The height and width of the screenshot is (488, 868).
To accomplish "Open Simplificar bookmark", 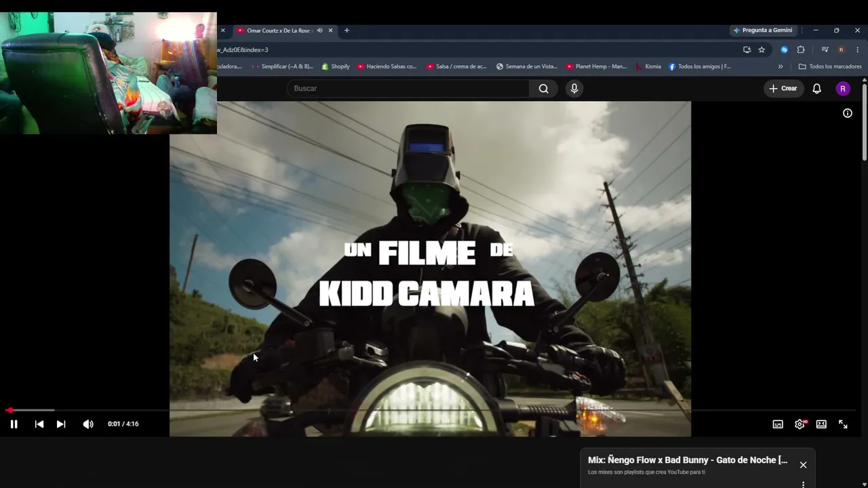I will (282, 66).
